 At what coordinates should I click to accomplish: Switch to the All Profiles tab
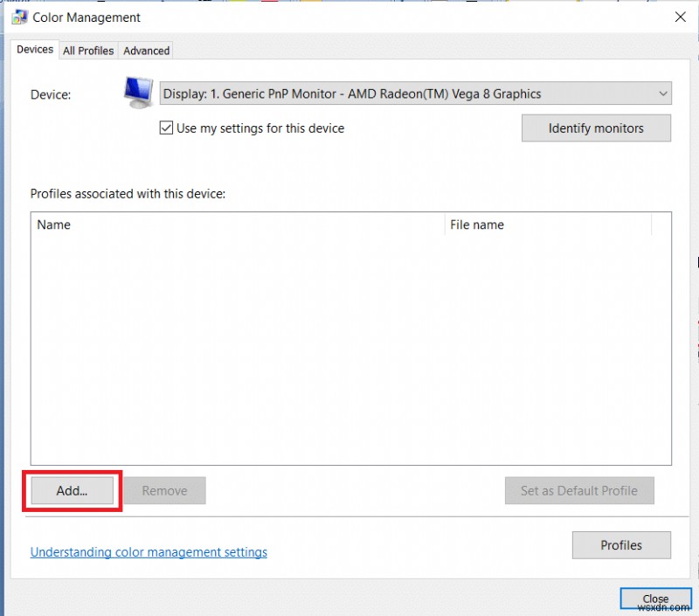[x=87, y=51]
